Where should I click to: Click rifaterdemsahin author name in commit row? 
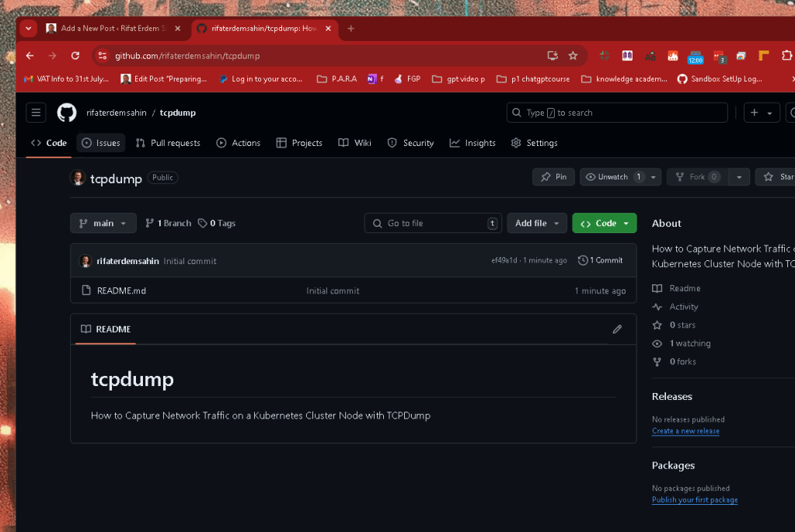[127, 261]
